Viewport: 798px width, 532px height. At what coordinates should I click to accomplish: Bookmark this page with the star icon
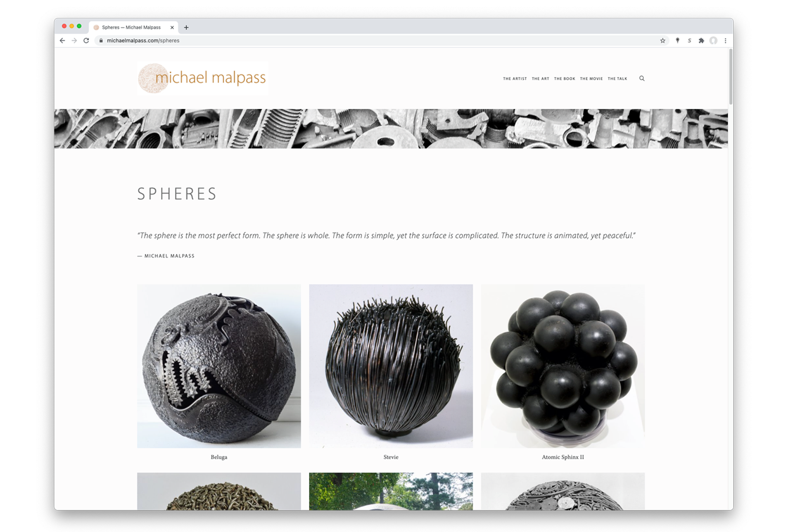[663, 40]
